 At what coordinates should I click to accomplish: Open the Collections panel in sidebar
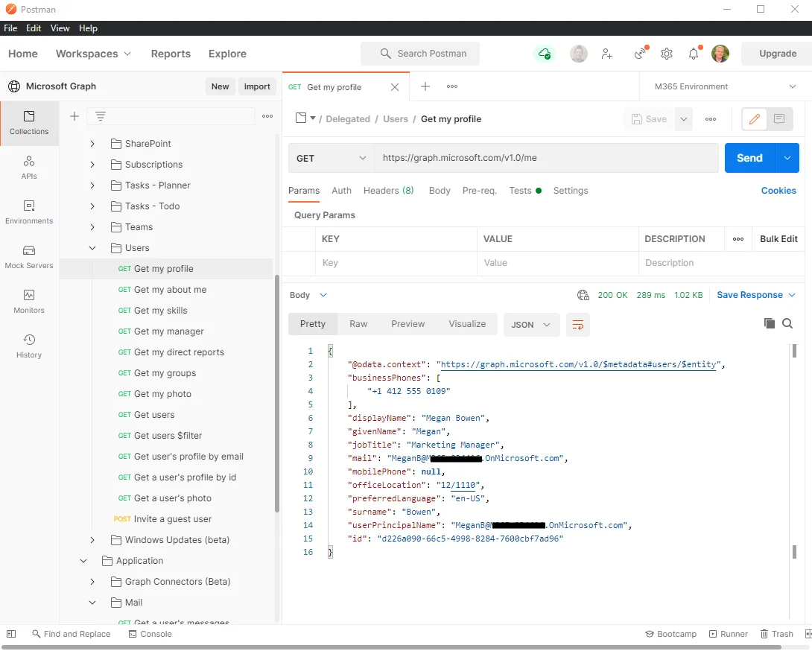(x=29, y=123)
